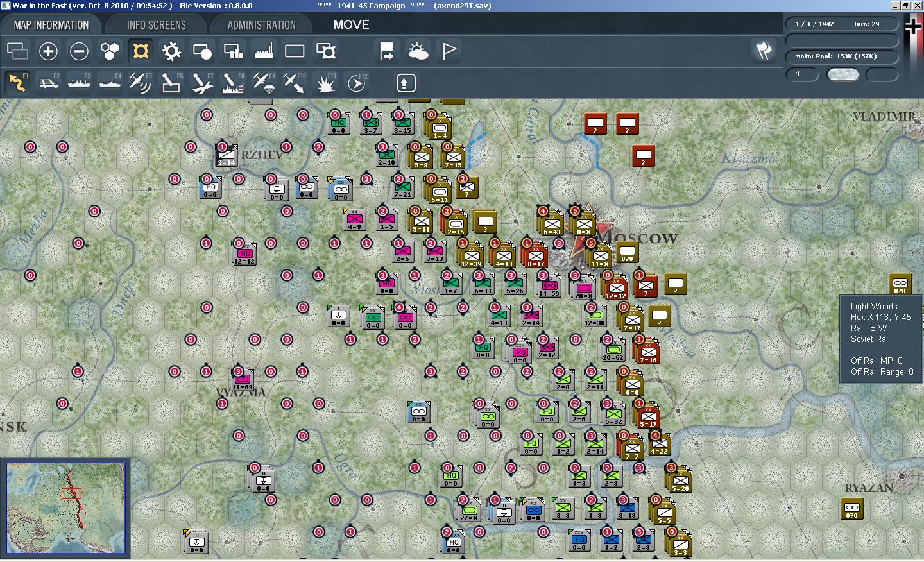Click the overlapping windows icon

click(17, 51)
